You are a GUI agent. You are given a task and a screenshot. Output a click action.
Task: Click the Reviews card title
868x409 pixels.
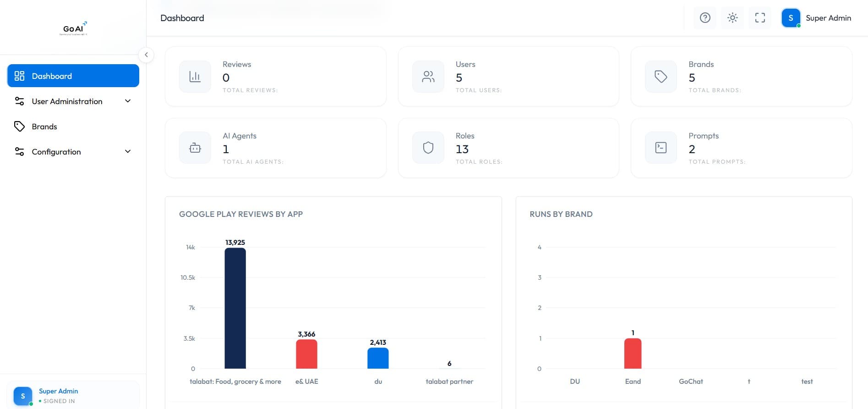(x=237, y=64)
